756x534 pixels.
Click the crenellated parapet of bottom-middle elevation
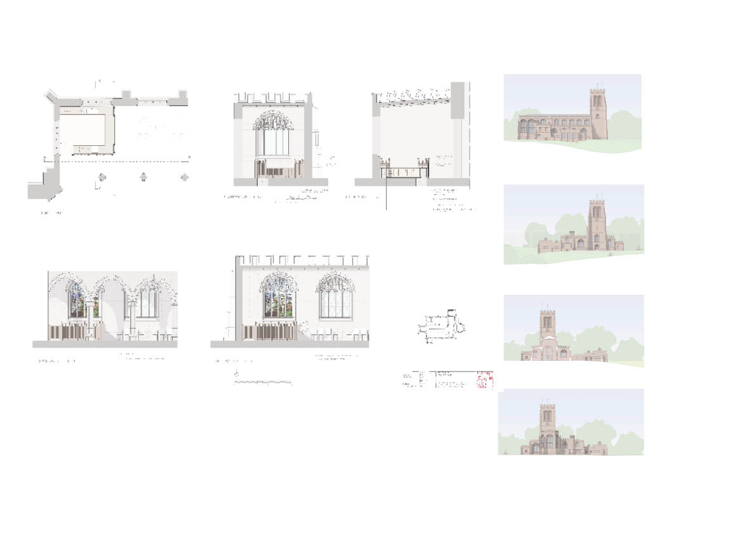point(302,260)
